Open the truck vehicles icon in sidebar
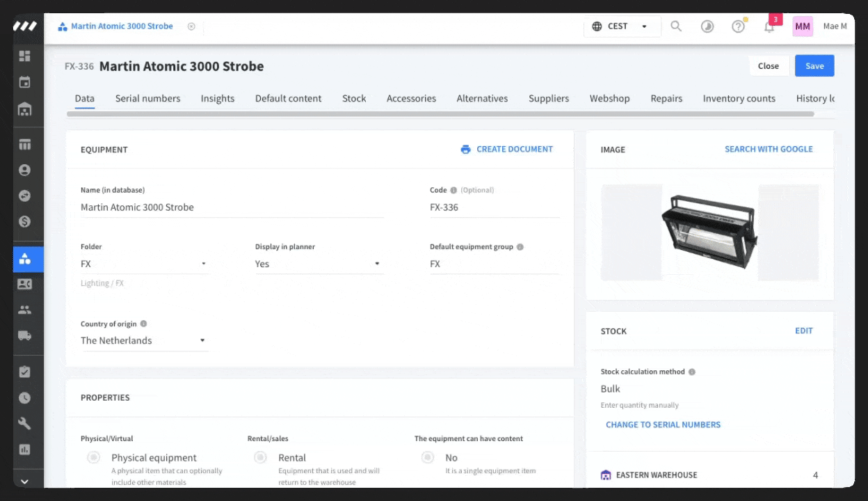Viewport: 868px width, 501px height. coord(25,335)
